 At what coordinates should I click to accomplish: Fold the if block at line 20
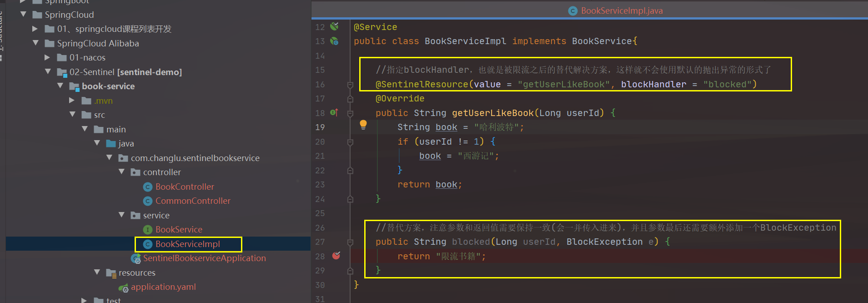[350, 142]
